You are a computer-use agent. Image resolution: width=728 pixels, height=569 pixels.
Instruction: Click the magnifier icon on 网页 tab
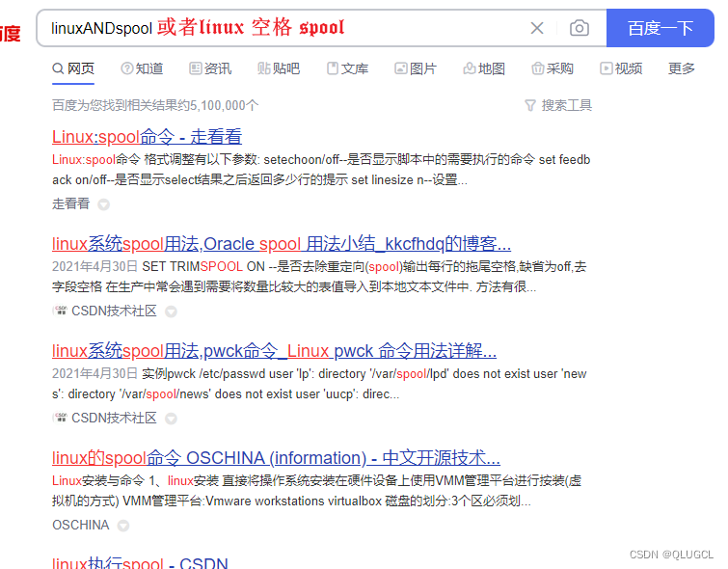(58, 68)
